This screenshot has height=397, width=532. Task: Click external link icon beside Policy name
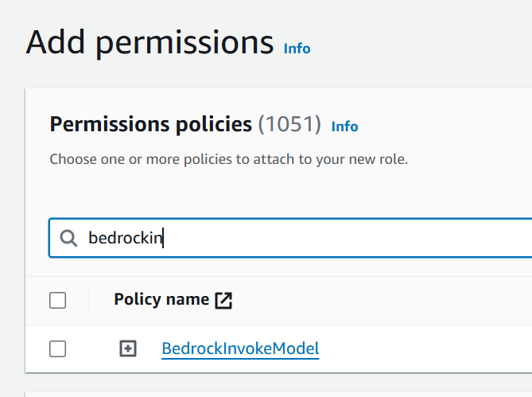[x=224, y=300]
